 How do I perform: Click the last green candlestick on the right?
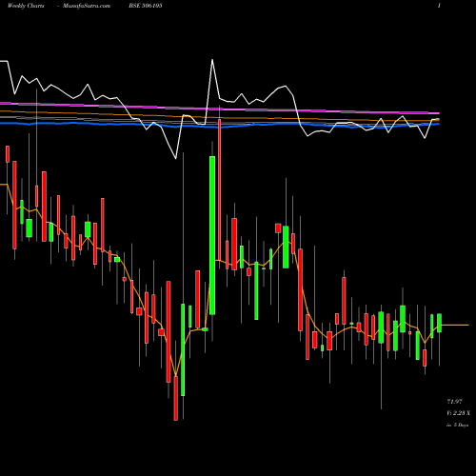pos(439,323)
